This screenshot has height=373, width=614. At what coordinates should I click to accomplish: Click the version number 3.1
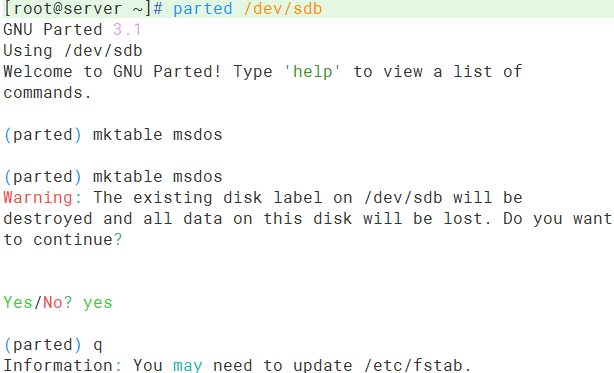click(127, 30)
